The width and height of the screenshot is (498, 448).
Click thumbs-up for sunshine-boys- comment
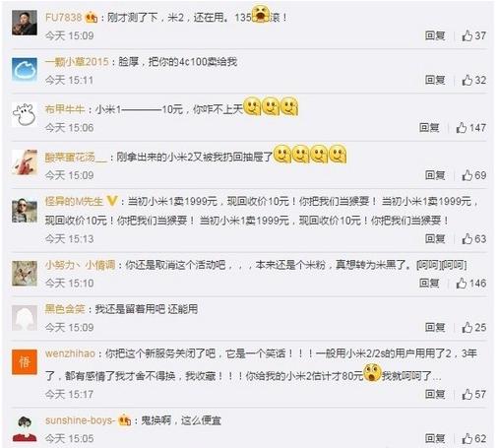467,438
